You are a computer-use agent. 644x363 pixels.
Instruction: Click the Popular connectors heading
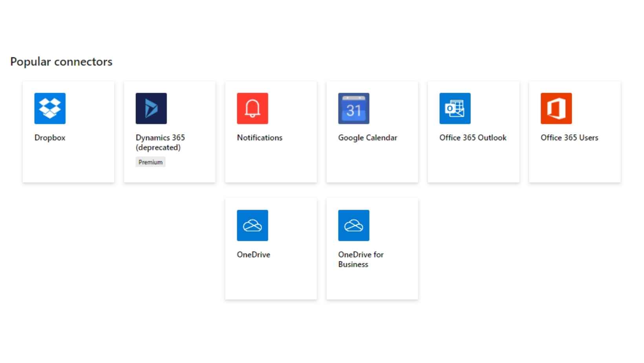61,62
